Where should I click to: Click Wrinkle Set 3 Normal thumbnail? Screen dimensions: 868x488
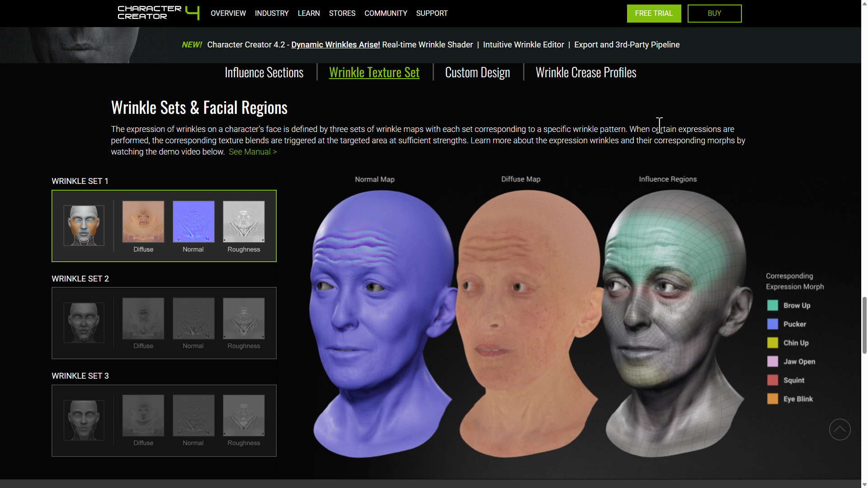click(193, 415)
